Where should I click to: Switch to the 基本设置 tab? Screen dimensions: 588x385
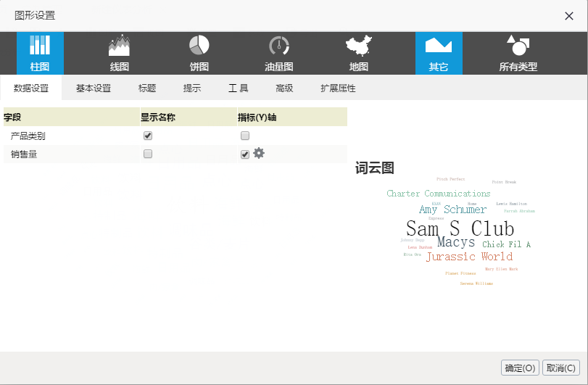[94, 88]
